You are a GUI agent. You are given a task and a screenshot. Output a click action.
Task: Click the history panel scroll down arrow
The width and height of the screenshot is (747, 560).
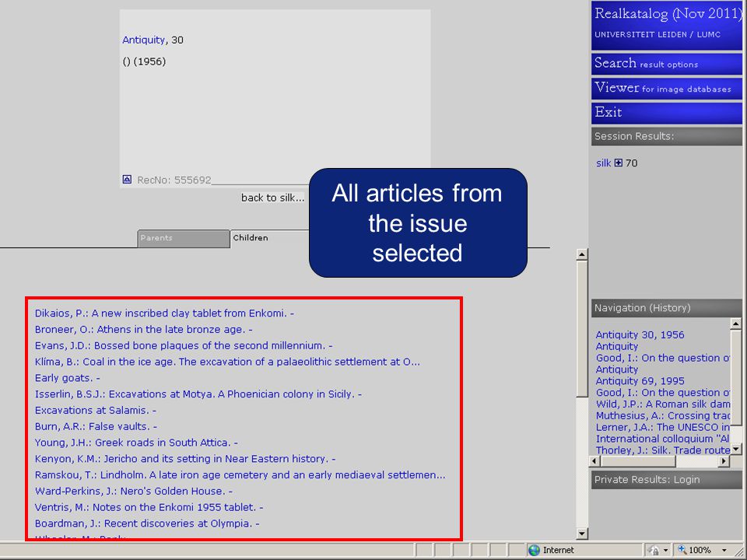click(x=735, y=449)
